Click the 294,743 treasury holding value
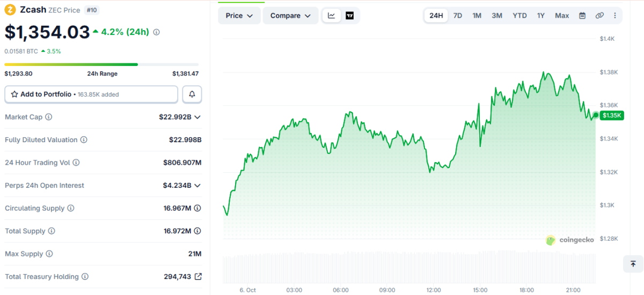Image resolution: width=644 pixels, height=295 pixels. 178,277
